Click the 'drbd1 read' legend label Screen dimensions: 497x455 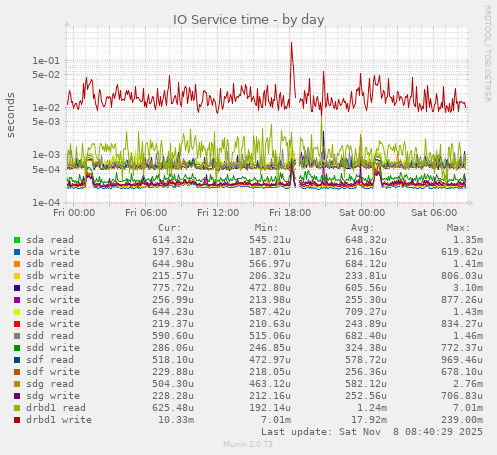click(x=56, y=408)
